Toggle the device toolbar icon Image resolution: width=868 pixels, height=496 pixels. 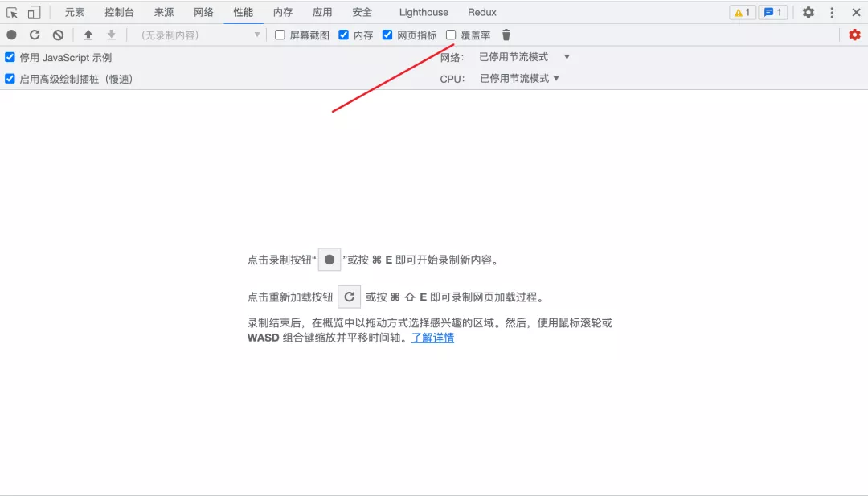(32, 12)
